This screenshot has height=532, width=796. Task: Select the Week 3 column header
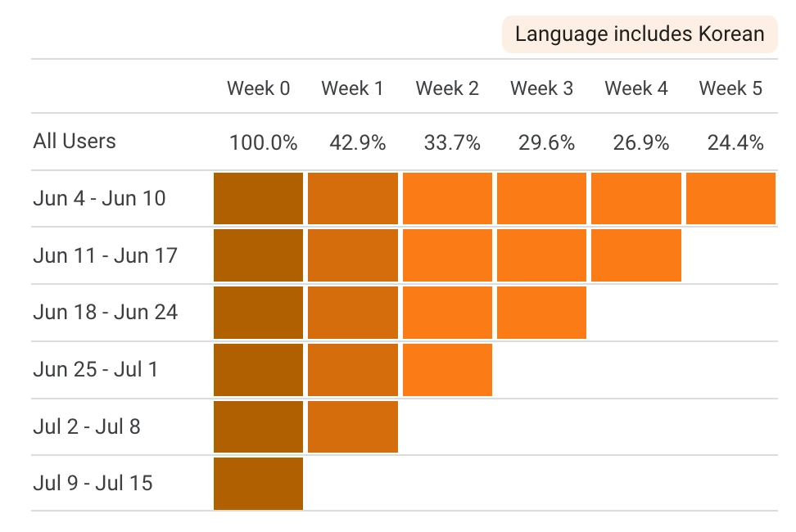coord(541,88)
